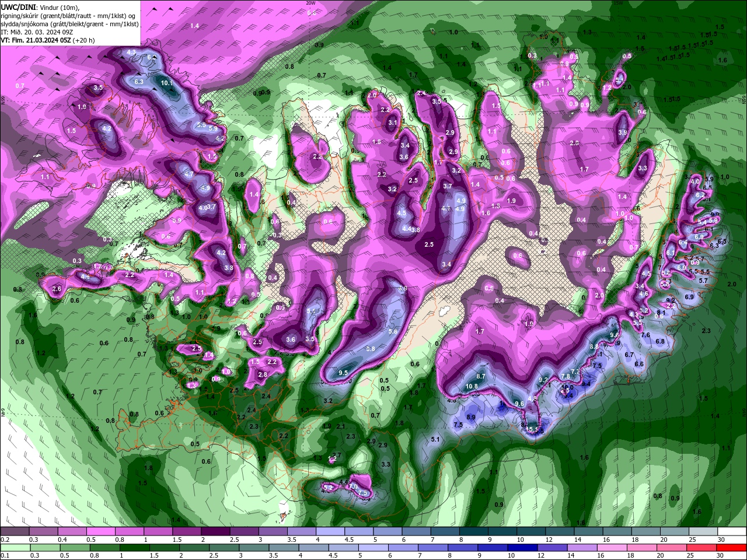The width and height of the screenshot is (747, 560).
Task: Select the darkest green 1 swatch in lower legend row
Action: 134,548
